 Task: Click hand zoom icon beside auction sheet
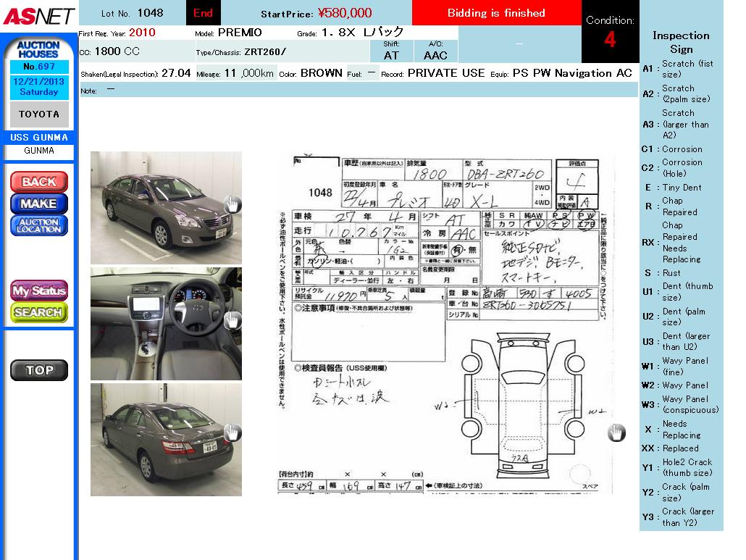616,432
